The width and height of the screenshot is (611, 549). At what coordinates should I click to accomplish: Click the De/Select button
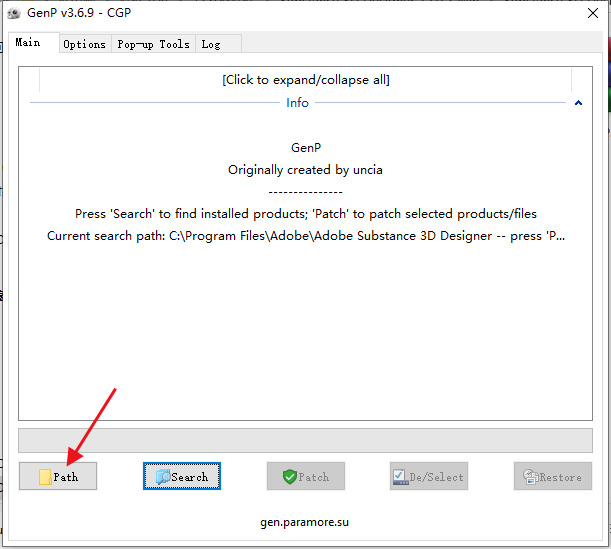coord(429,476)
